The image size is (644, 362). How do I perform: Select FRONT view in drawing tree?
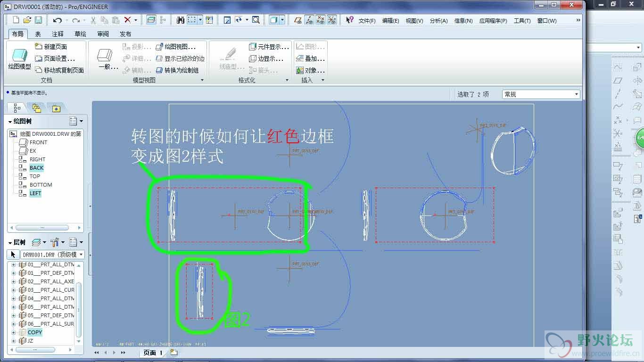tap(38, 142)
